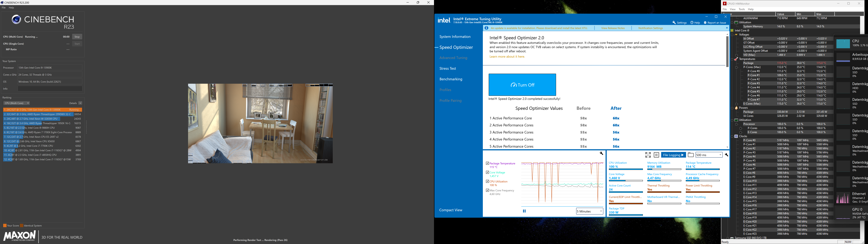Image resolution: width=868 pixels, height=244 pixels.
Task: Open the 500 ms polling interval dropdown
Action: [x=709, y=155]
